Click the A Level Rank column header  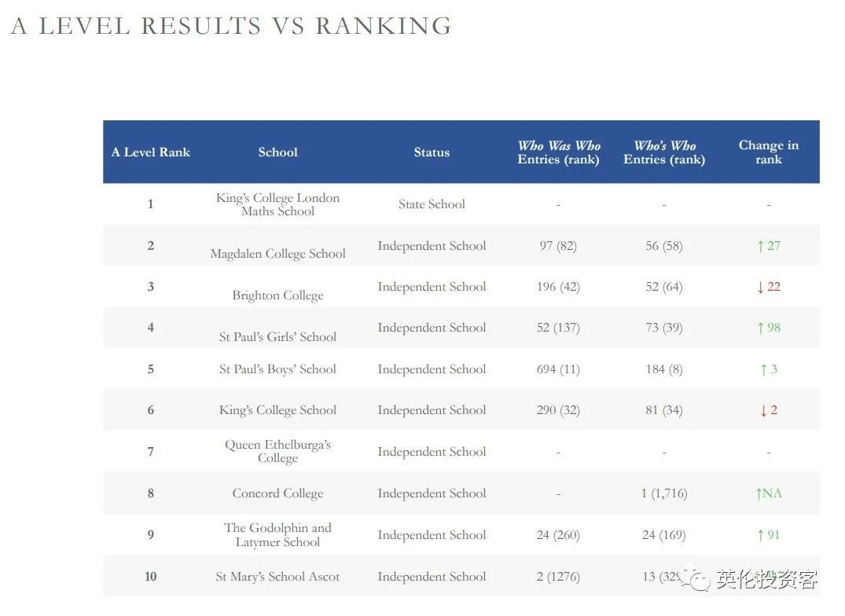(x=151, y=152)
